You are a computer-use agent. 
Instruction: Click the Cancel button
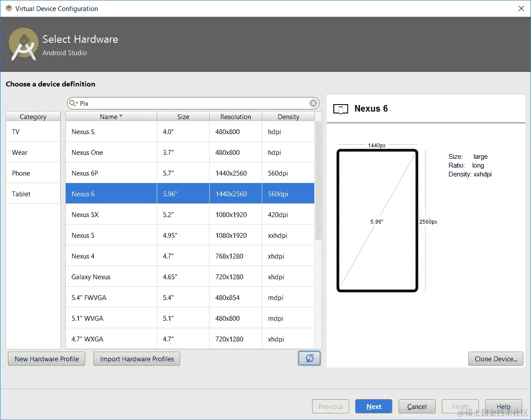[x=417, y=406]
